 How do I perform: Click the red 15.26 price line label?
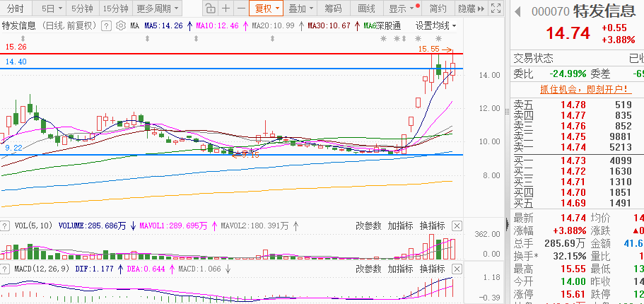tap(16, 47)
